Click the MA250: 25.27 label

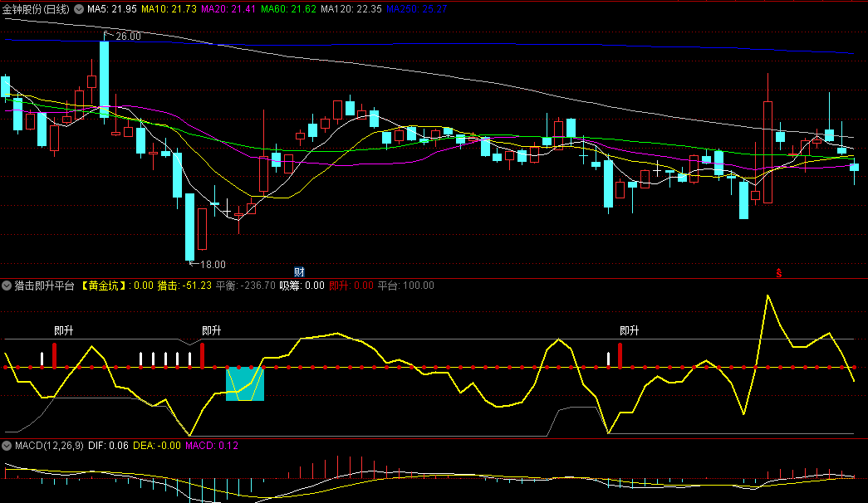tap(416, 9)
